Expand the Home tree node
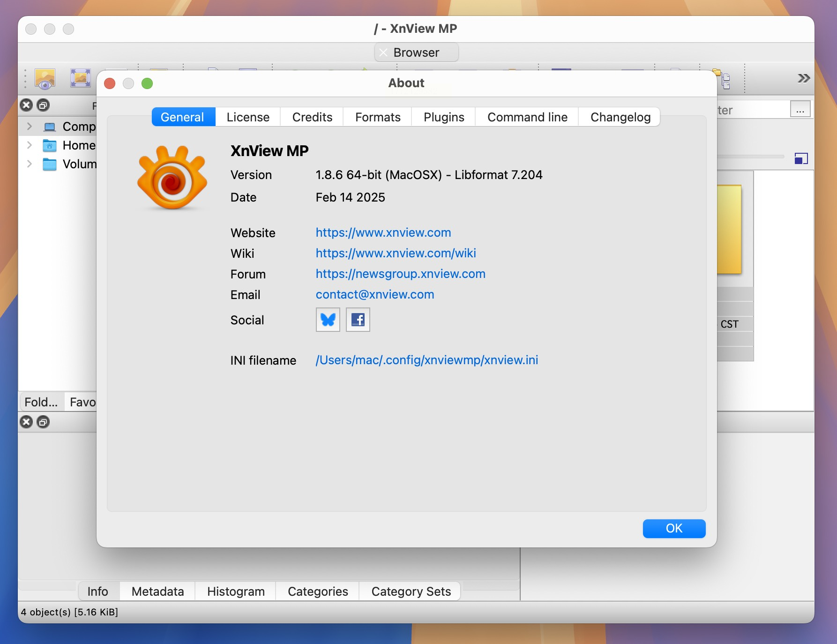This screenshot has width=837, height=644. [30, 145]
